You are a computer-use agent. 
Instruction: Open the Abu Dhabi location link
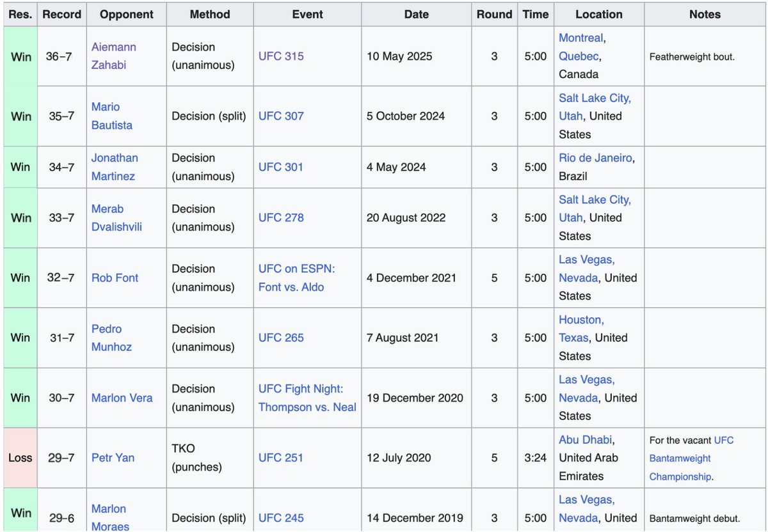pyautogui.click(x=585, y=440)
